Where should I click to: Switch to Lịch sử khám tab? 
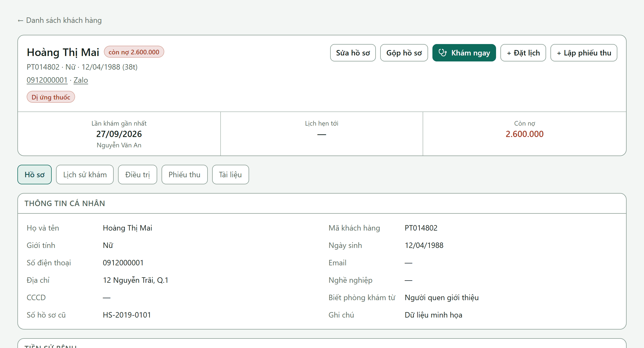pyautogui.click(x=85, y=175)
